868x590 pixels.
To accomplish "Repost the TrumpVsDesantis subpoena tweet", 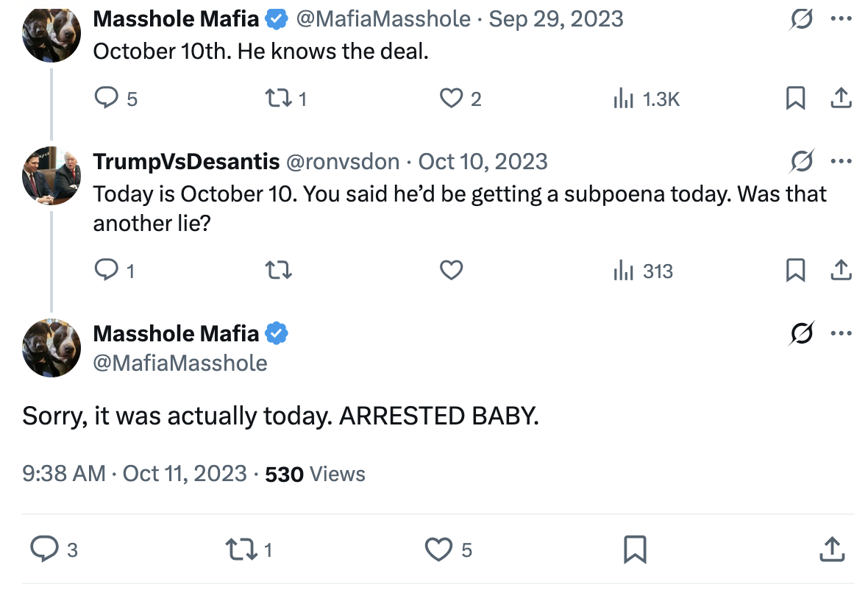I will 278,271.
